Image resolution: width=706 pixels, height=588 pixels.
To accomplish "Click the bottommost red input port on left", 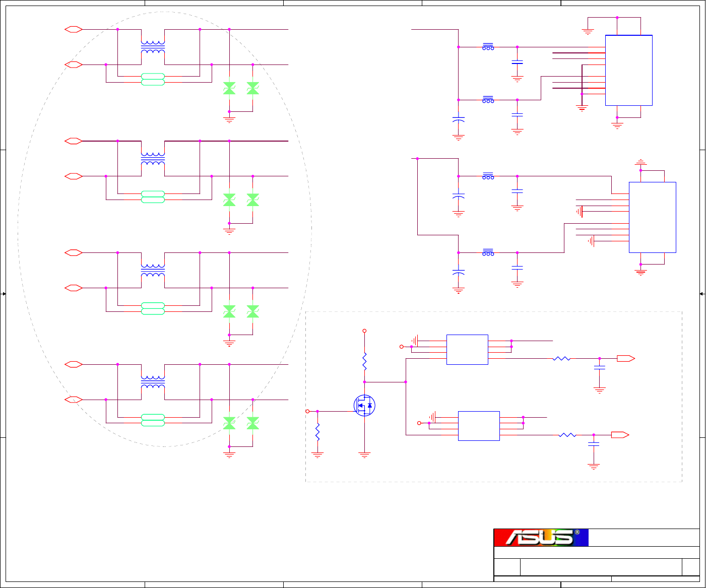I will tap(74, 400).
